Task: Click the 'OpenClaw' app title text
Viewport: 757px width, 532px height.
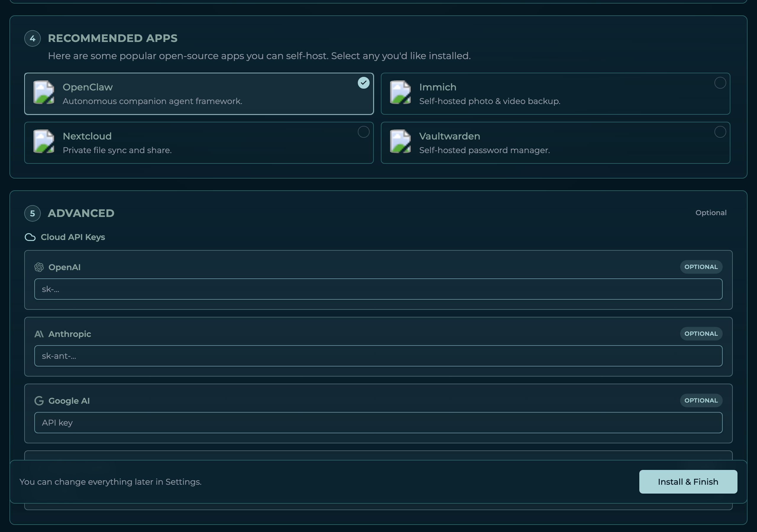Action: pos(88,87)
